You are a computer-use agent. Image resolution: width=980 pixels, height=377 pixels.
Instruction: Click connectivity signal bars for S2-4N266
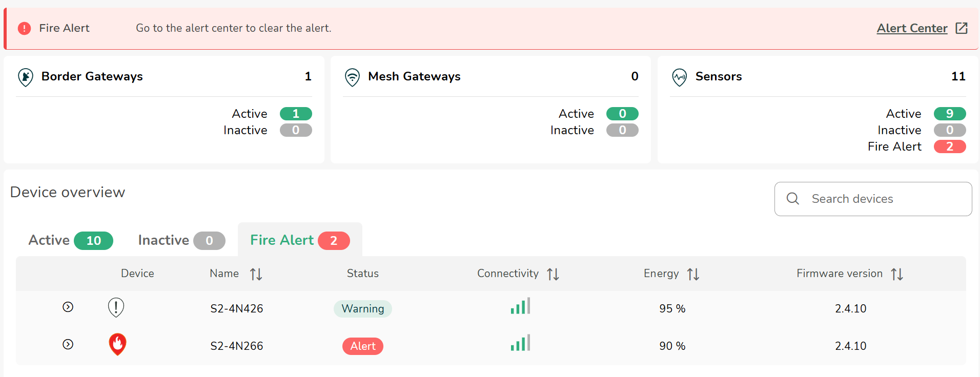tap(520, 343)
